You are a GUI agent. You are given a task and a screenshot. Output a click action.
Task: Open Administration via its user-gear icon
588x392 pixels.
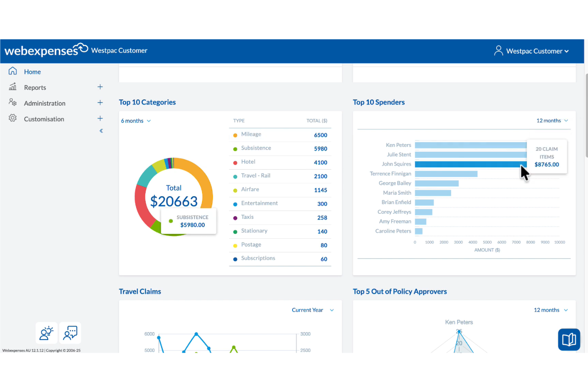(x=12, y=102)
